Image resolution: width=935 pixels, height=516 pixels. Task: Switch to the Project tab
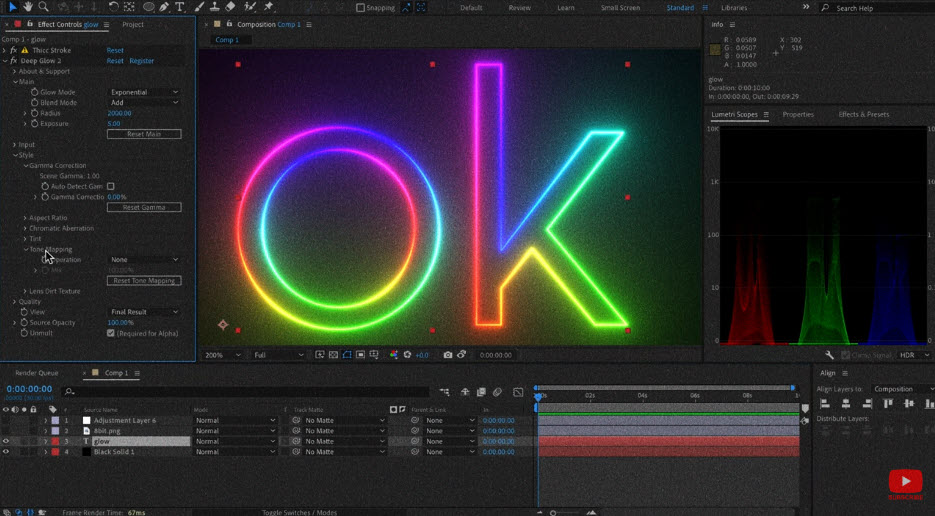click(133, 24)
